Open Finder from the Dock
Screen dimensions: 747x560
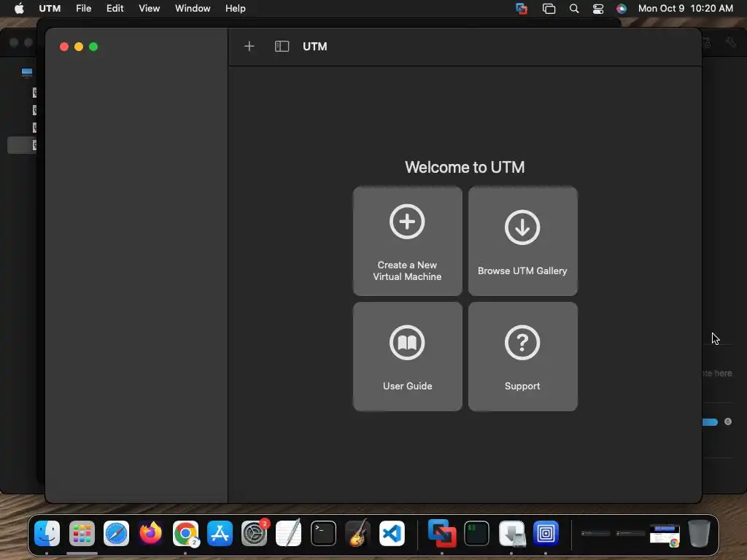(47, 533)
